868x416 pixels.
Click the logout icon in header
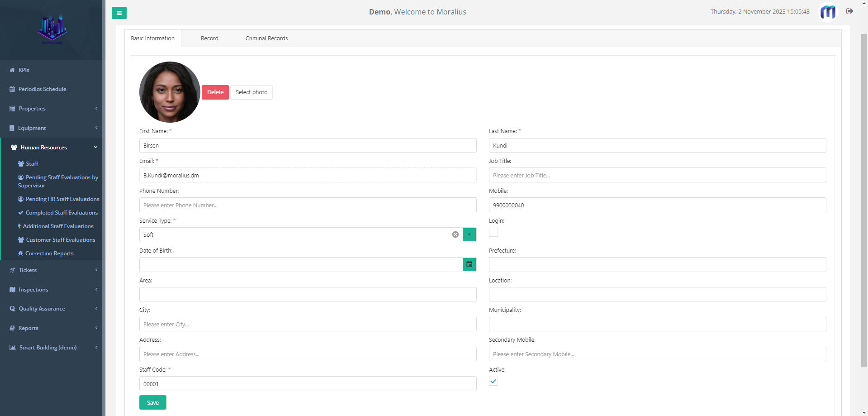[x=850, y=11]
